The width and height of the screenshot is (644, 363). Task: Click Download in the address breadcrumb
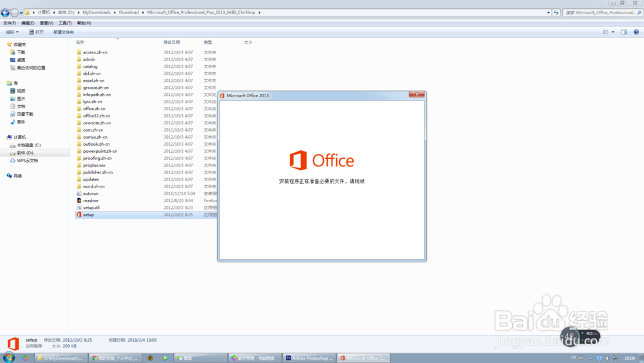[129, 13]
